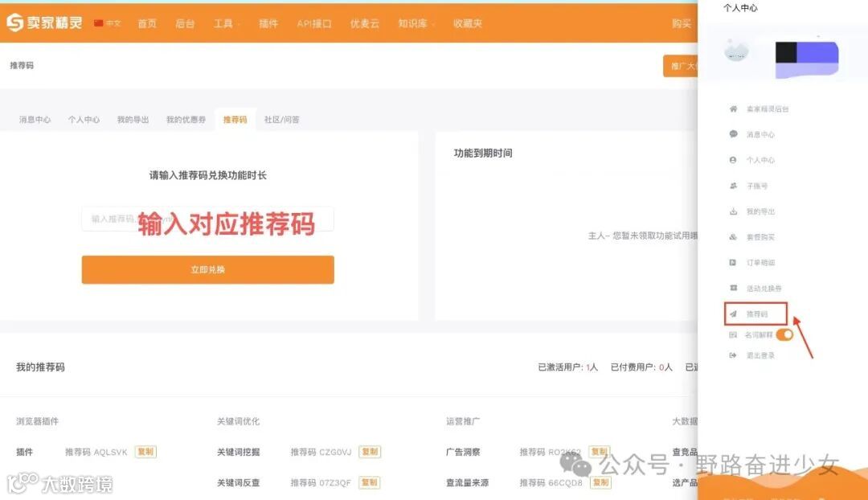
Task: Copy the 关键词反查 code 07Z3QF
Action: pos(369,482)
